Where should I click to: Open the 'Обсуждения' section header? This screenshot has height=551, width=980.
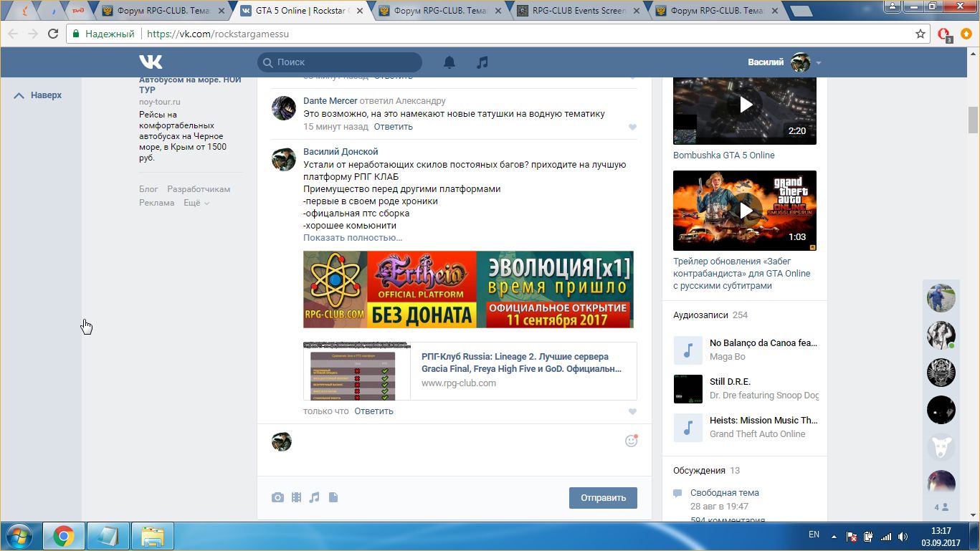click(699, 471)
